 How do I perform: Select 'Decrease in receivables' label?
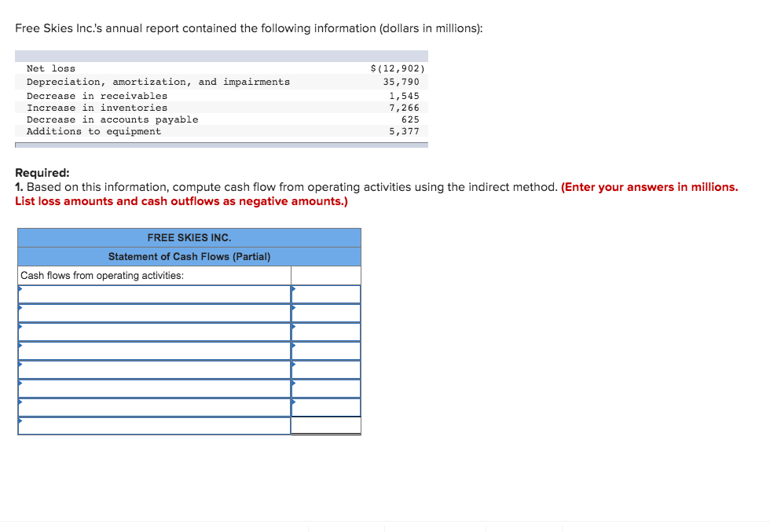tap(97, 96)
